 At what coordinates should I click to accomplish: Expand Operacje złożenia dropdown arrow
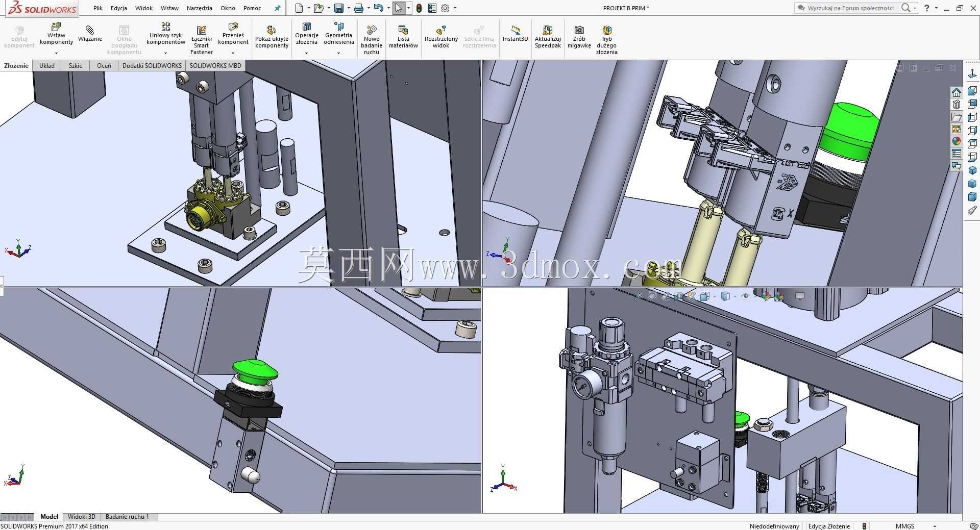click(306, 53)
